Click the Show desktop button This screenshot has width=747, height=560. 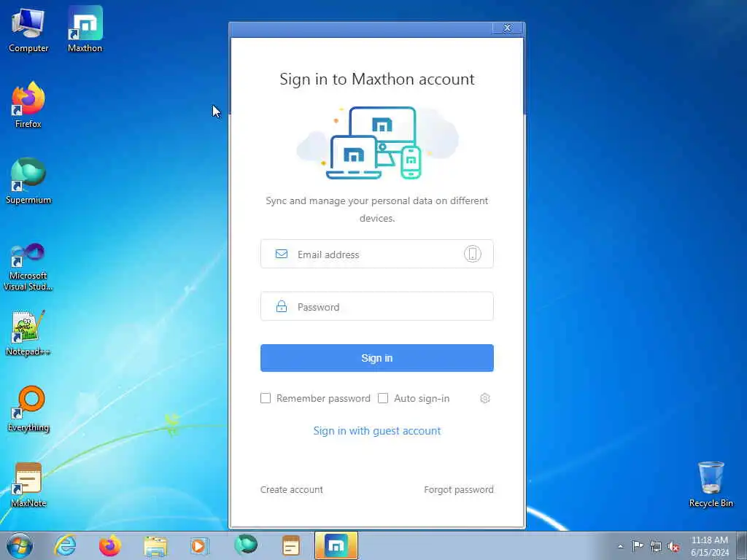741,545
